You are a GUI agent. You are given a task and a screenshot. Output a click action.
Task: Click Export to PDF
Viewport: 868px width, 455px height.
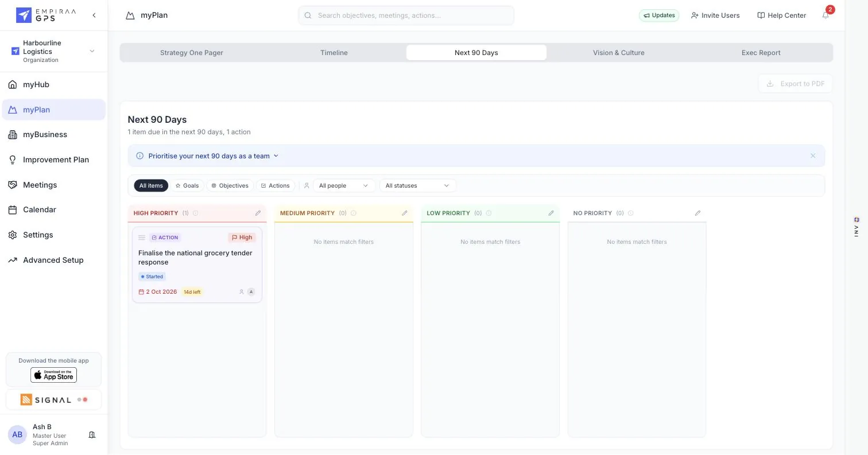(x=795, y=84)
